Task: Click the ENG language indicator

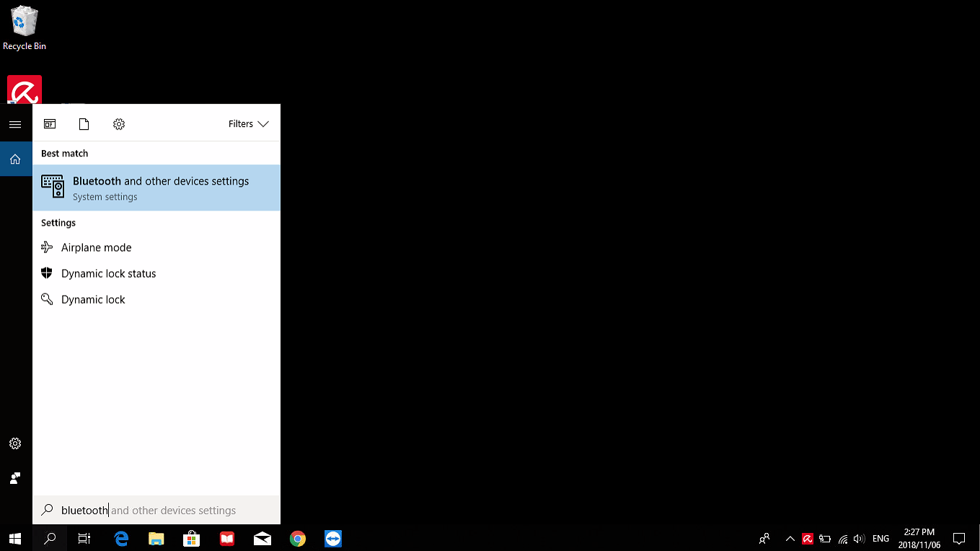Action: point(880,539)
